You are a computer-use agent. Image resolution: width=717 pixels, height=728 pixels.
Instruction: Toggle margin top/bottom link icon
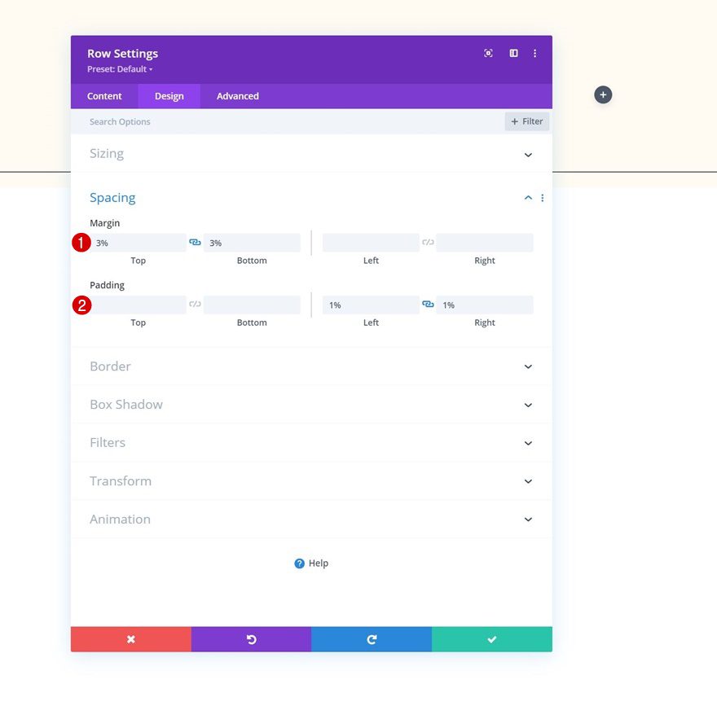click(x=195, y=243)
